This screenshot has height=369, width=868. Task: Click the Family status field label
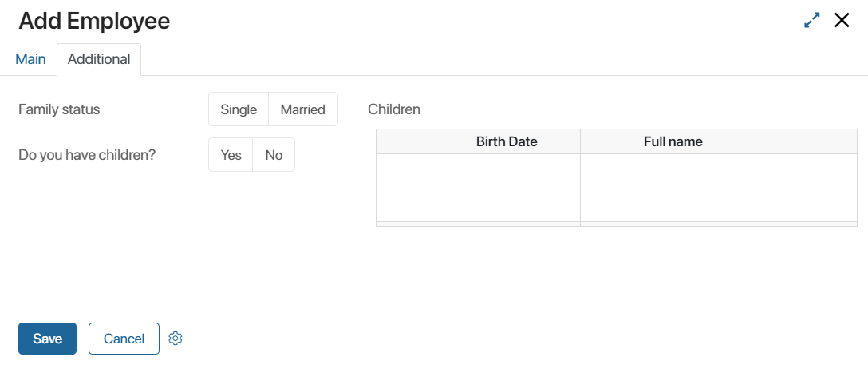pos(59,109)
